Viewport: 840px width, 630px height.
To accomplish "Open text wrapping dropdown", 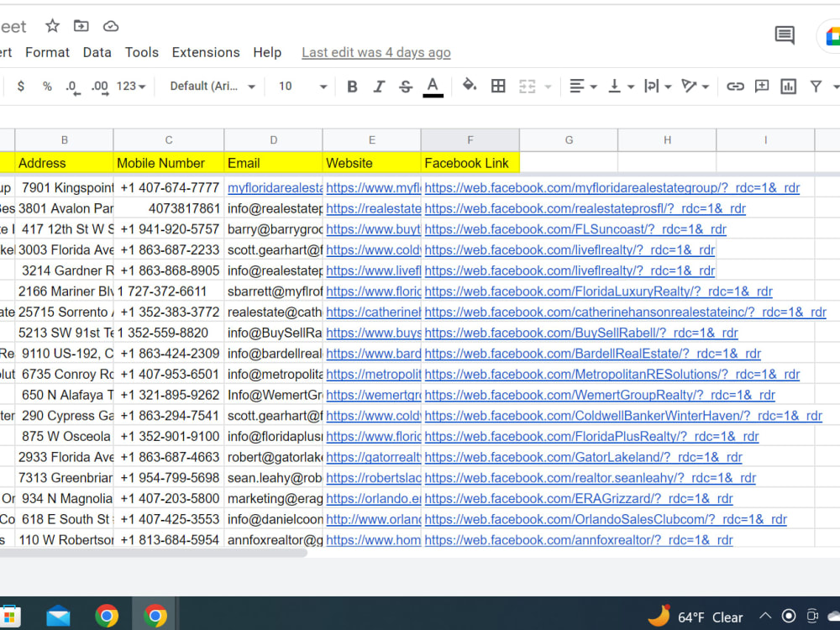I will click(x=658, y=86).
